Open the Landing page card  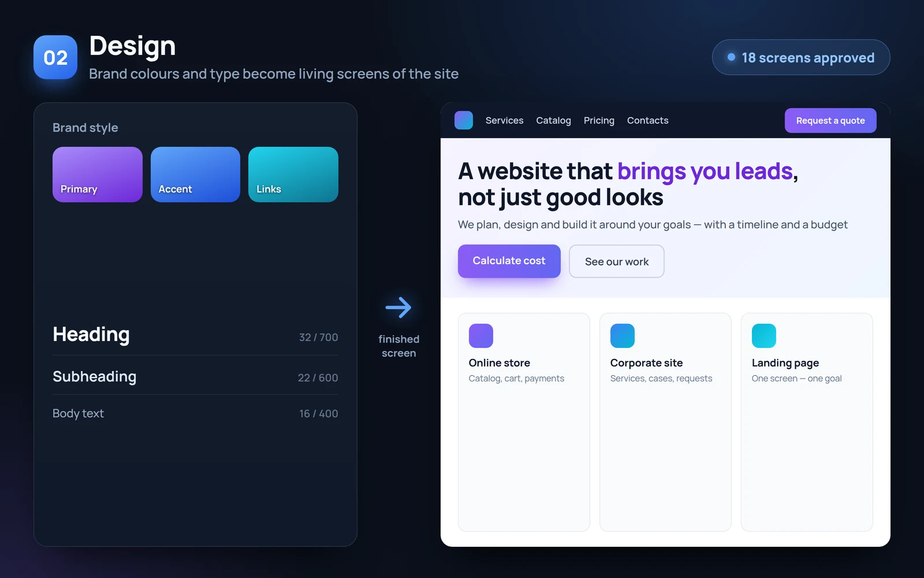807,422
